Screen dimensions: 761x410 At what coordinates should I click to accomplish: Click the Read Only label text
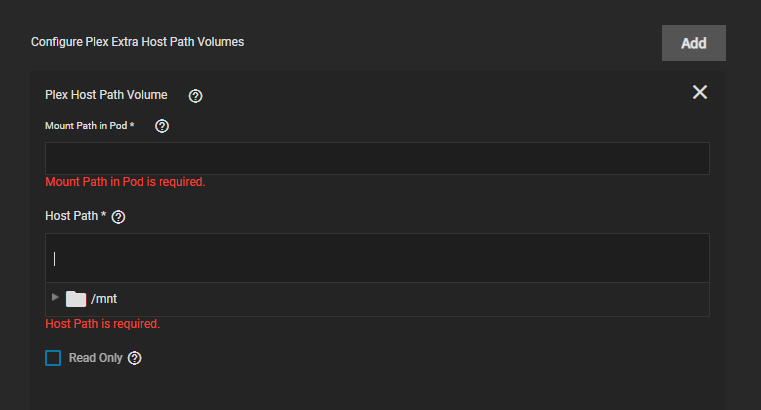coord(96,358)
